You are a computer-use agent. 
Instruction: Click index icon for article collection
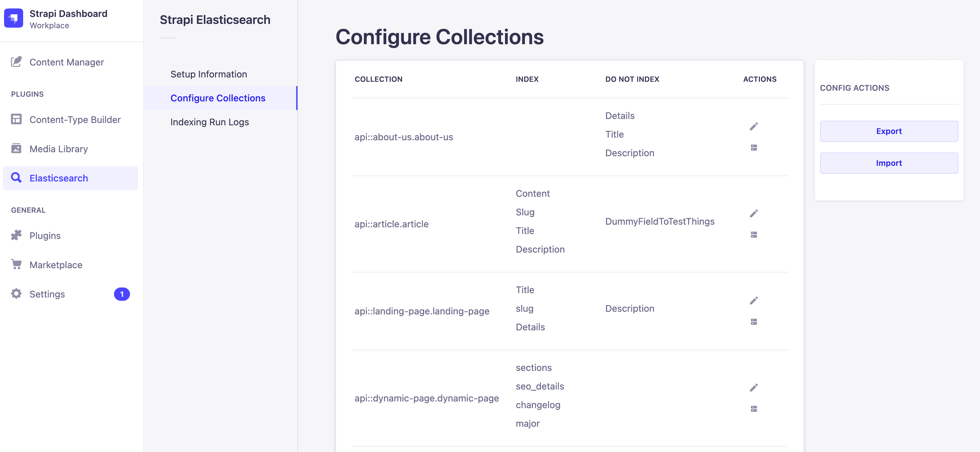(x=754, y=235)
